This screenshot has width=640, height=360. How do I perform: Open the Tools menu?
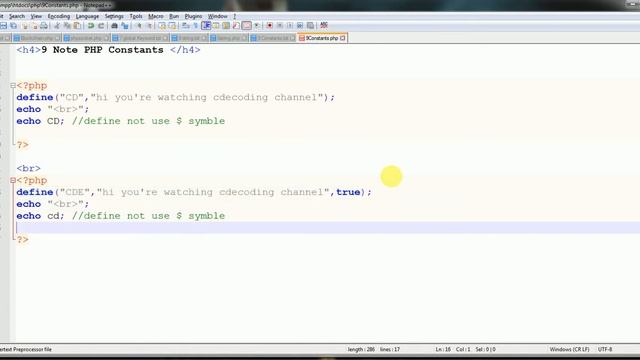coord(136,16)
